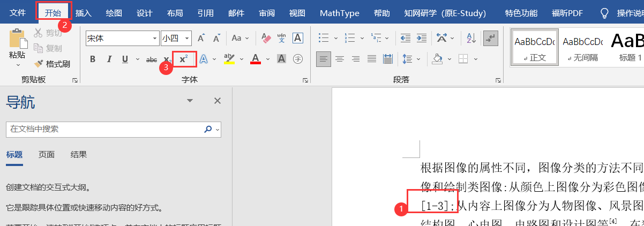The image size is (644, 226).
Task: Open the Borders dropdown arrow
Action: click(475, 59)
